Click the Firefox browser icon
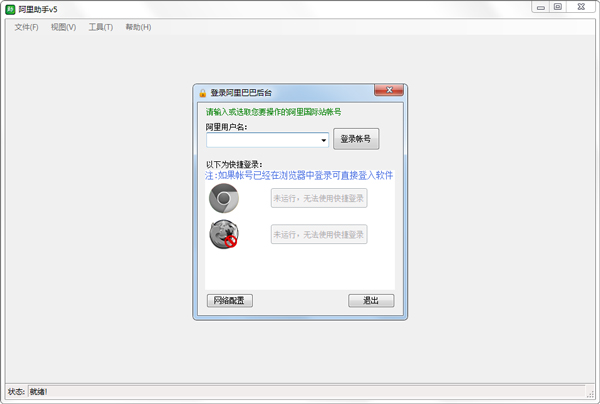Viewport: 600px width, 404px height. pyautogui.click(x=224, y=235)
